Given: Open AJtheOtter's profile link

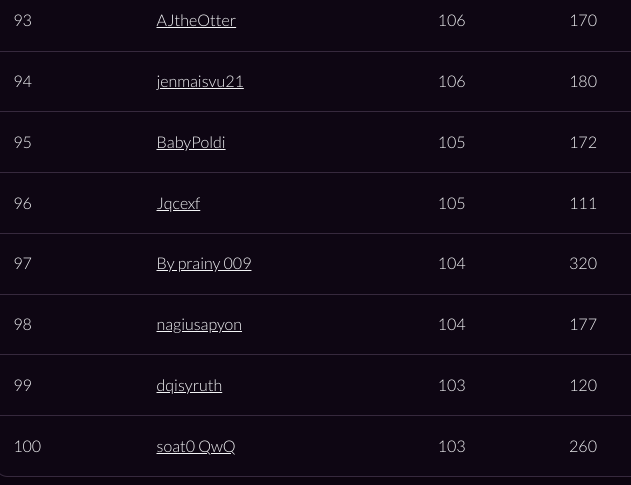Looking at the screenshot, I should coord(196,21).
